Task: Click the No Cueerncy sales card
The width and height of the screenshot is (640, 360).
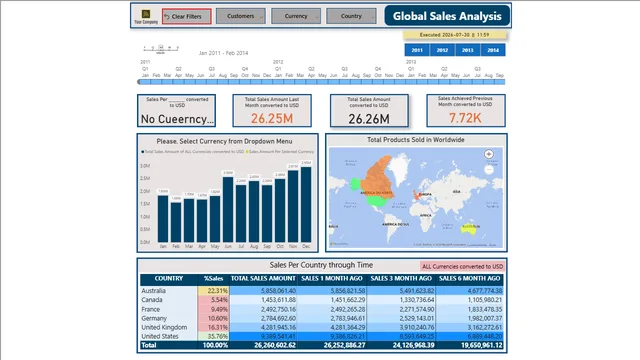Action: 176,111
